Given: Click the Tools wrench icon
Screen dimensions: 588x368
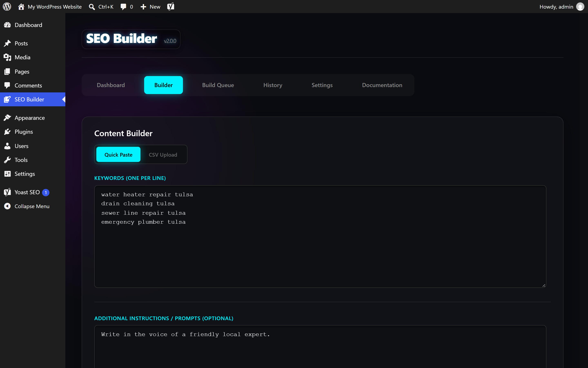Looking at the screenshot, I should [7, 160].
